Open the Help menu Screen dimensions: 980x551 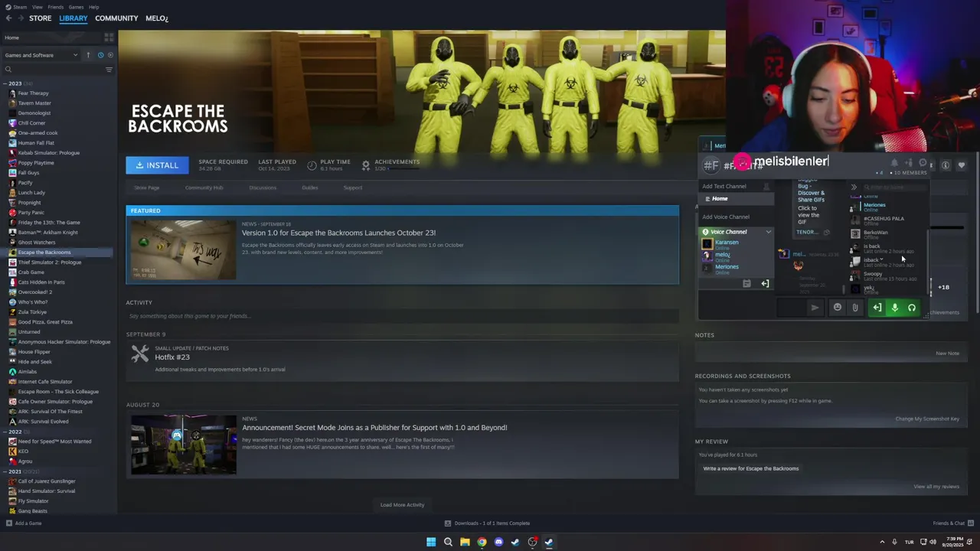(x=93, y=7)
